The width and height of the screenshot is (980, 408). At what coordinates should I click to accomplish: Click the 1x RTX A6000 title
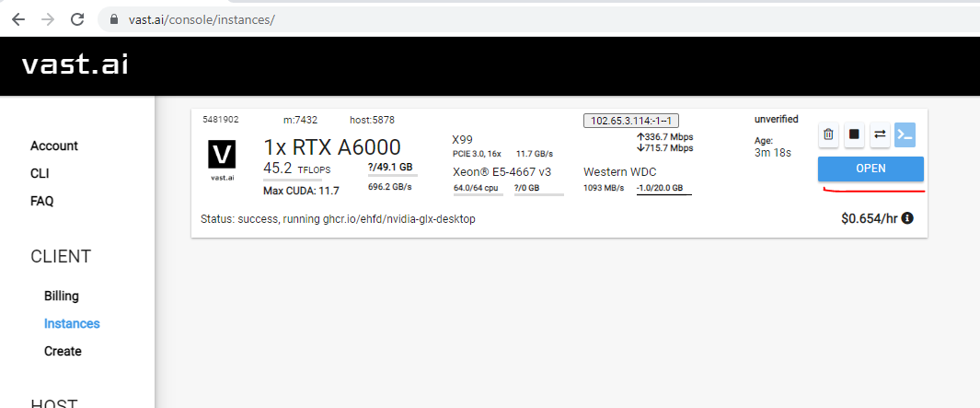pyautogui.click(x=332, y=147)
